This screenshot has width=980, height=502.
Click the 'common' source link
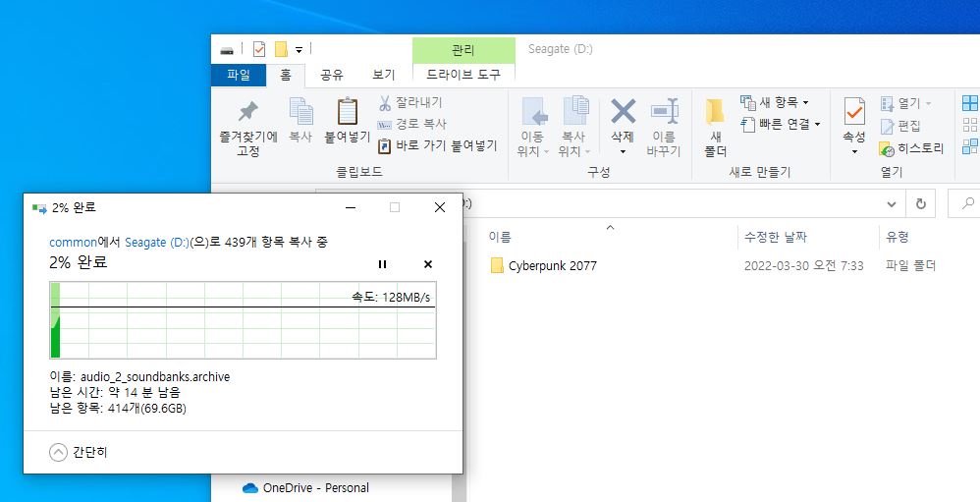pos(73,243)
